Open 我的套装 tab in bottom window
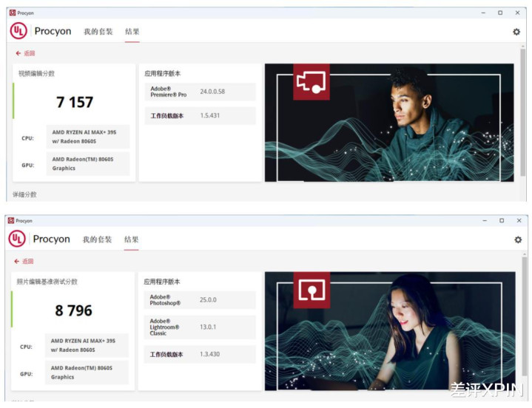 coord(97,239)
